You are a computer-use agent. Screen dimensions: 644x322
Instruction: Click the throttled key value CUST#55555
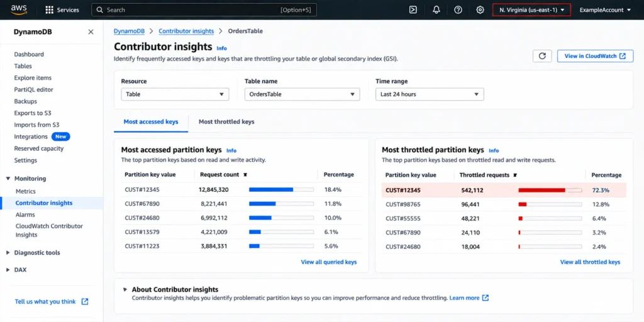pos(403,218)
